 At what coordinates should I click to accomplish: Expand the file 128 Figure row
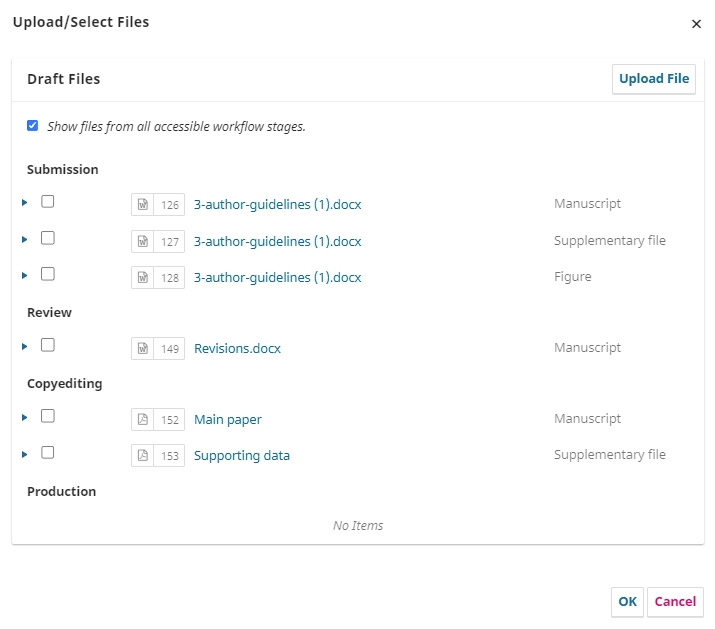pos(25,275)
